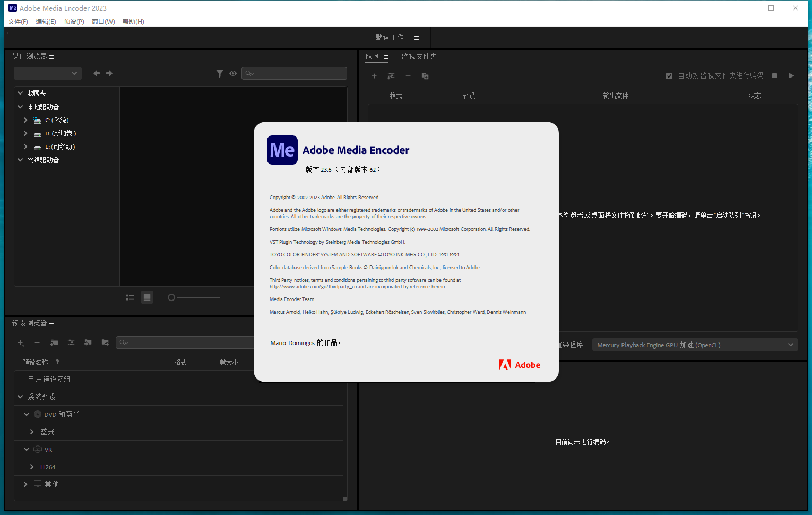
Task: Expand the H.264 preset subgroup
Action: pyautogui.click(x=32, y=467)
